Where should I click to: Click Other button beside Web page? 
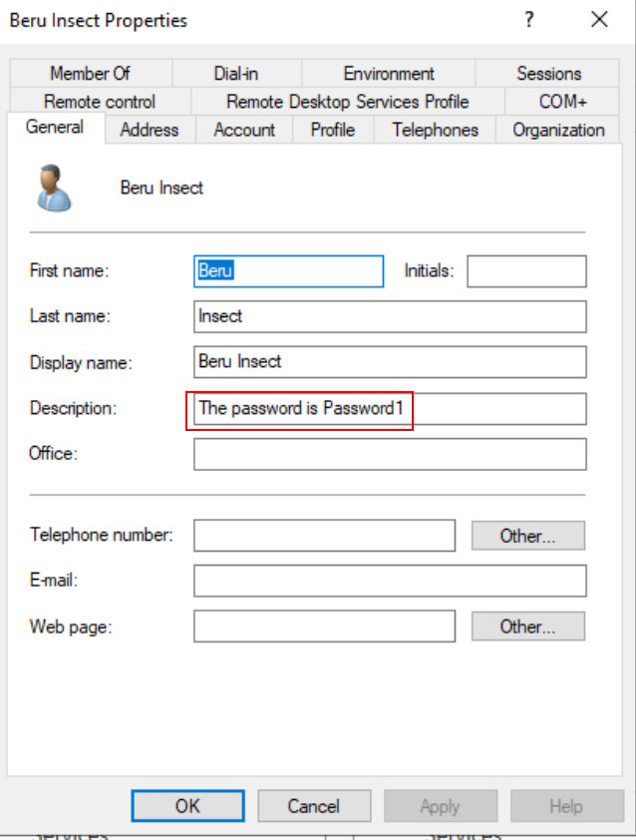(527, 627)
